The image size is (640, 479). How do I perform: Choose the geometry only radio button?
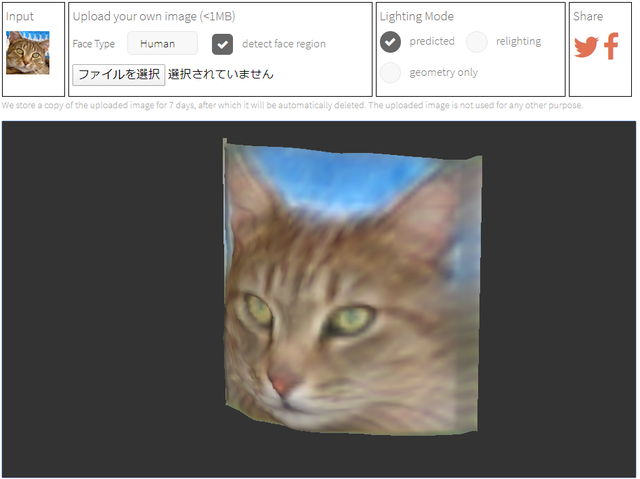[x=391, y=72]
